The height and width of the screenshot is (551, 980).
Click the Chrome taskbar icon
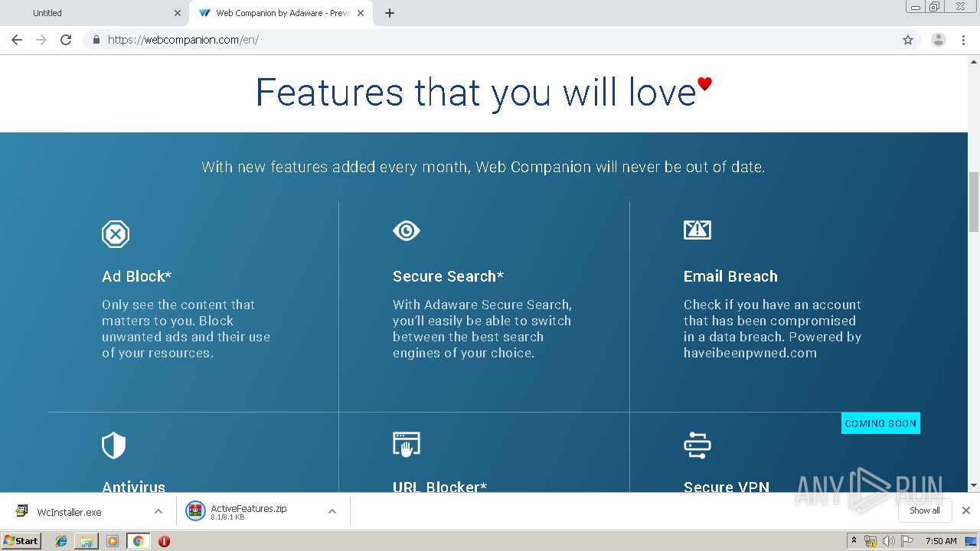point(138,541)
